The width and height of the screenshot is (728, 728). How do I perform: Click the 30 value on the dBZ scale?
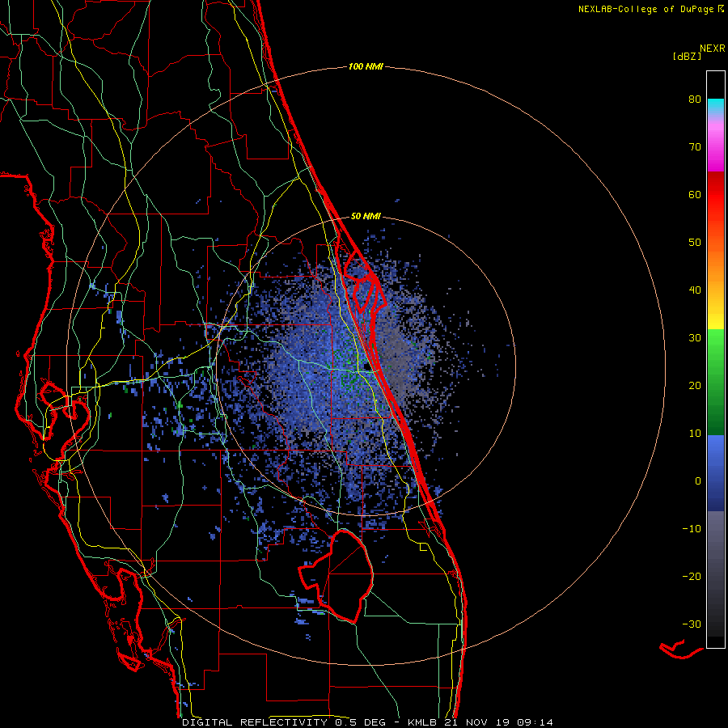695,338
